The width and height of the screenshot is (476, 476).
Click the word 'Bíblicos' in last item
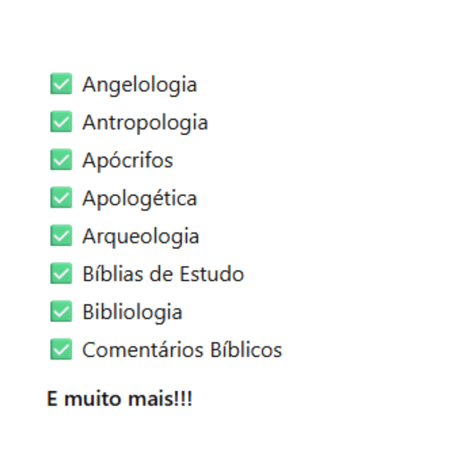[246, 350]
